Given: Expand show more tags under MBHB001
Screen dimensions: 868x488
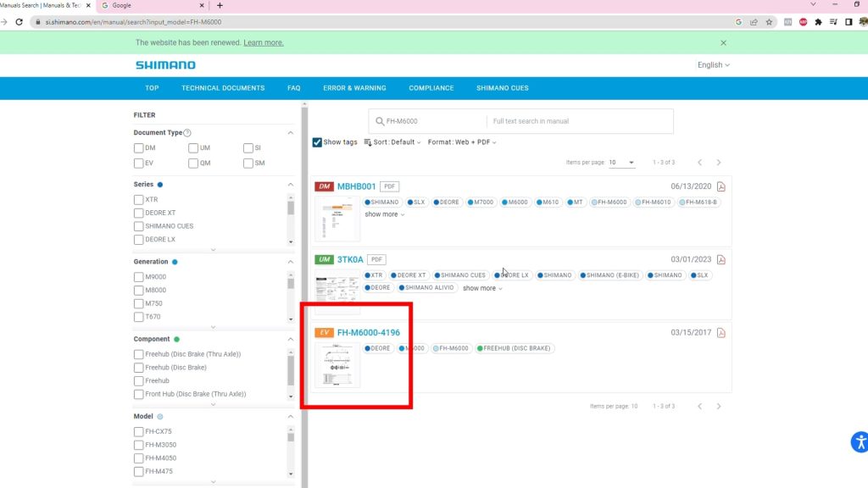Looking at the screenshot, I should (x=384, y=214).
